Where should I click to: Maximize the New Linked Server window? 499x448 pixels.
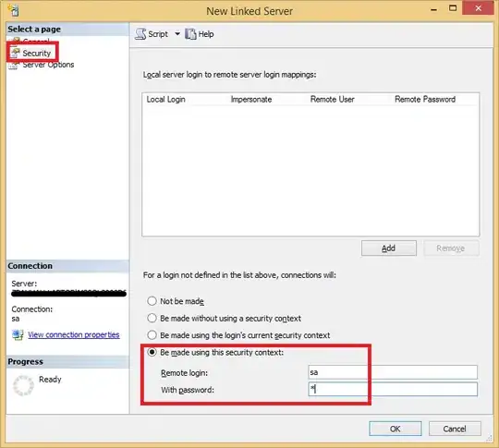452,8
